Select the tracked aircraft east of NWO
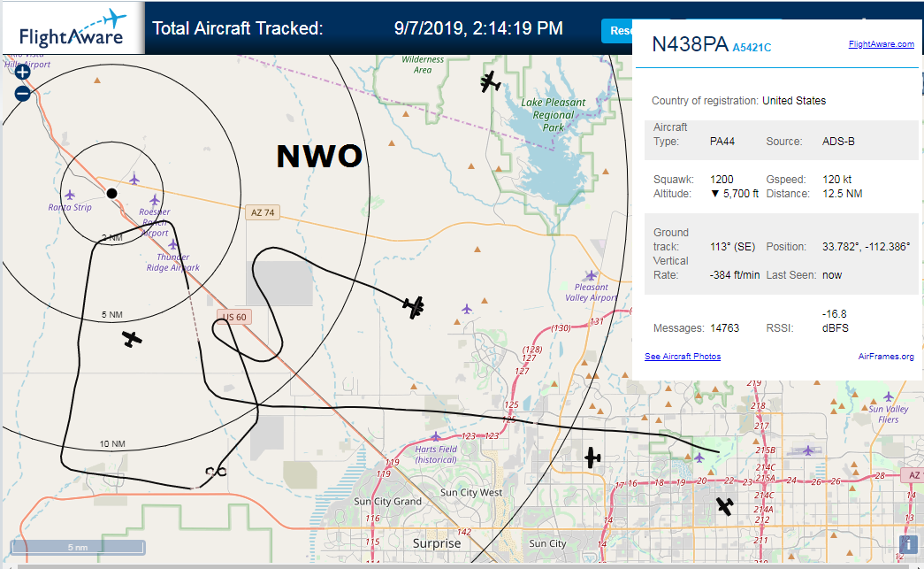Screen dimensions: 924x569 click(414, 306)
